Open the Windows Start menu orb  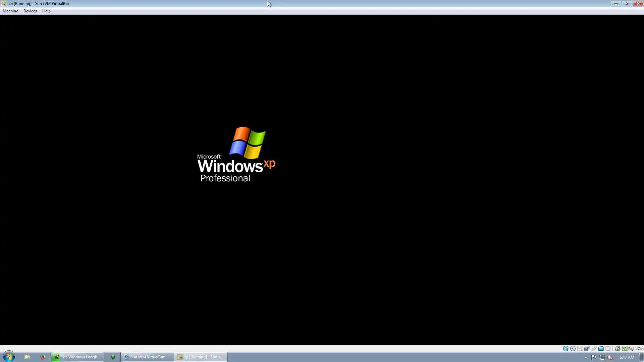(x=9, y=357)
